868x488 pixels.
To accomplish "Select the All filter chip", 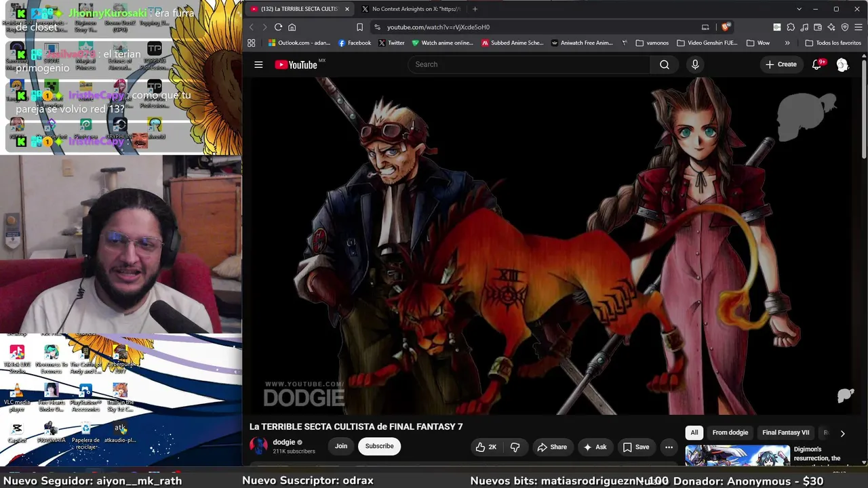I will click(x=694, y=432).
